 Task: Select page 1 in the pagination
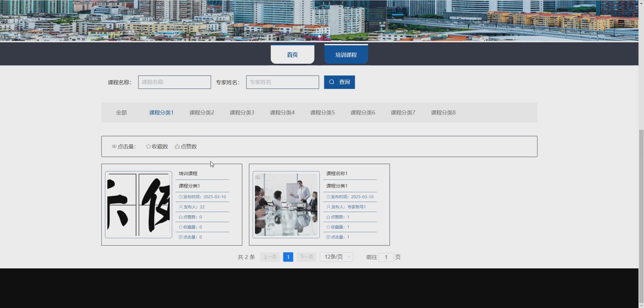(x=288, y=257)
